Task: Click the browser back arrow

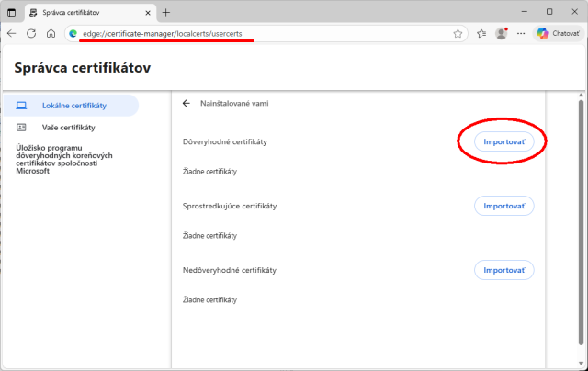Action: [12, 33]
